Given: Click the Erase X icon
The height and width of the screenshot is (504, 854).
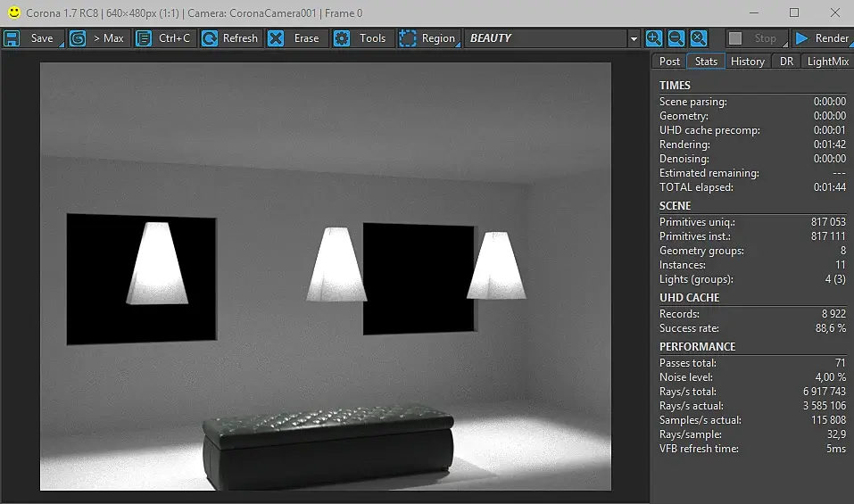Looking at the screenshot, I should [276, 38].
